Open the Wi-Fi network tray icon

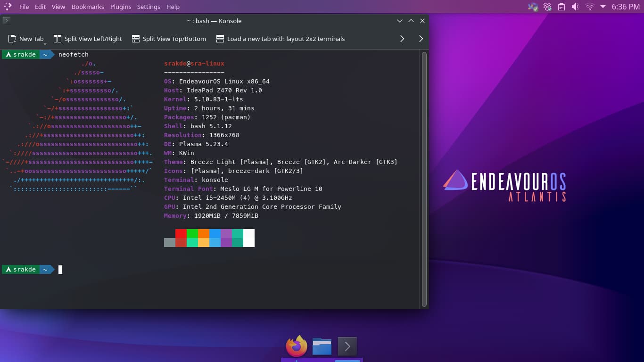tap(589, 7)
